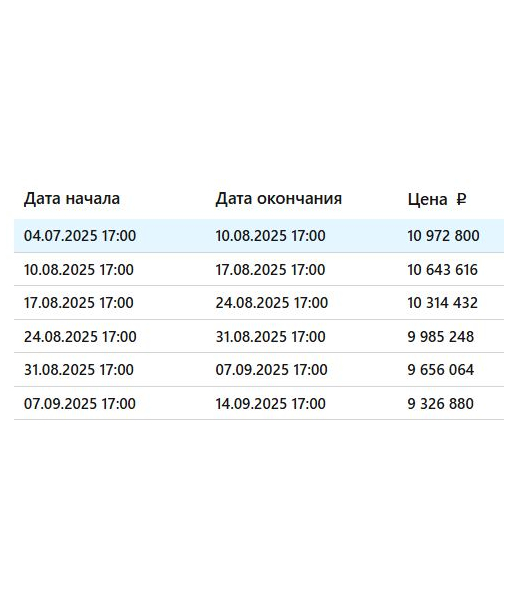Click the price 9 326 880
This screenshot has width=510, height=600.
point(441,404)
